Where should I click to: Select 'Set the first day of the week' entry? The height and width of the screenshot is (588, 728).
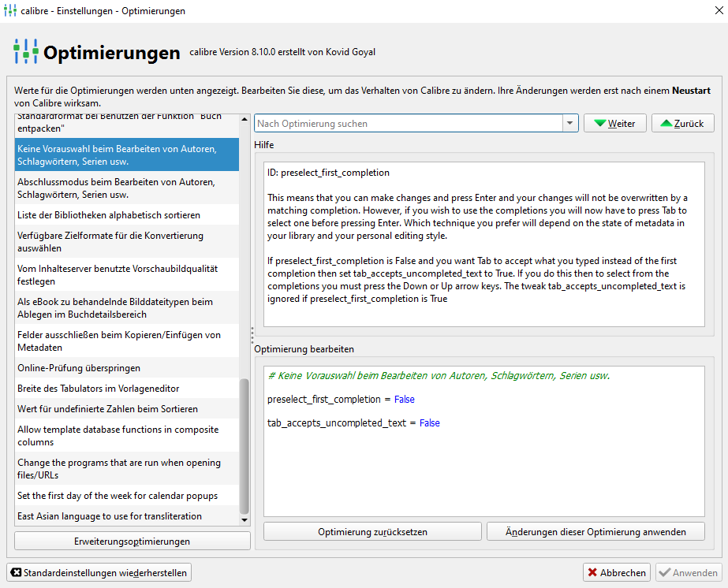127,495
